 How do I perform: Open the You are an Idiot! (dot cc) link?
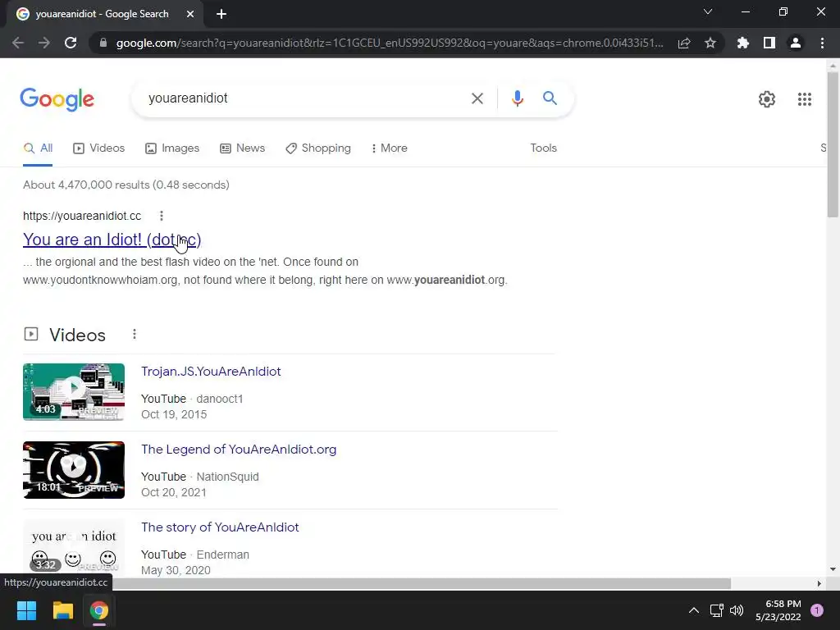pyautogui.click(x=112, y=240)
